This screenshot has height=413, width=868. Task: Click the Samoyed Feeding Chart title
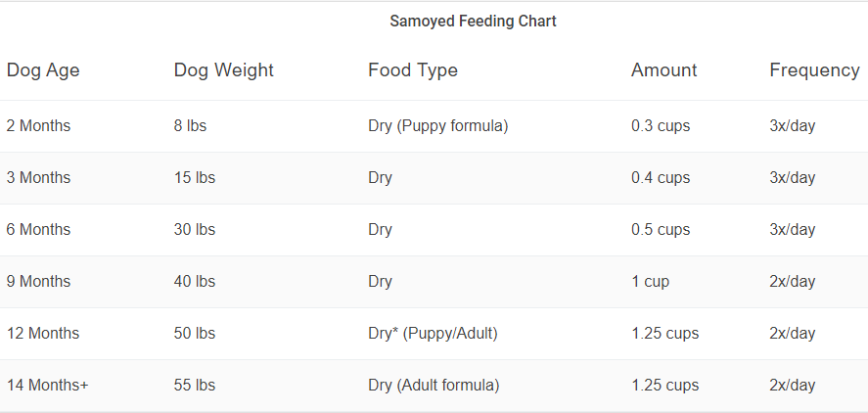point(473,21)
